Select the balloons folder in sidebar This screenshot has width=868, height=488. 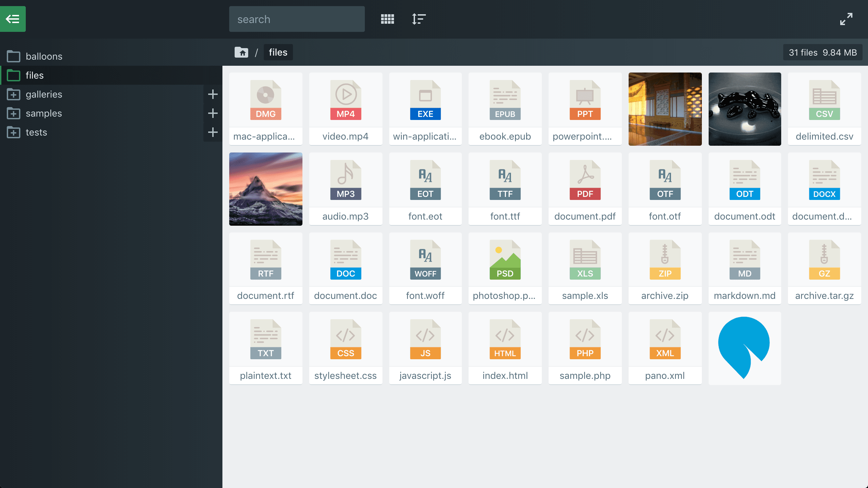[44, 56]
